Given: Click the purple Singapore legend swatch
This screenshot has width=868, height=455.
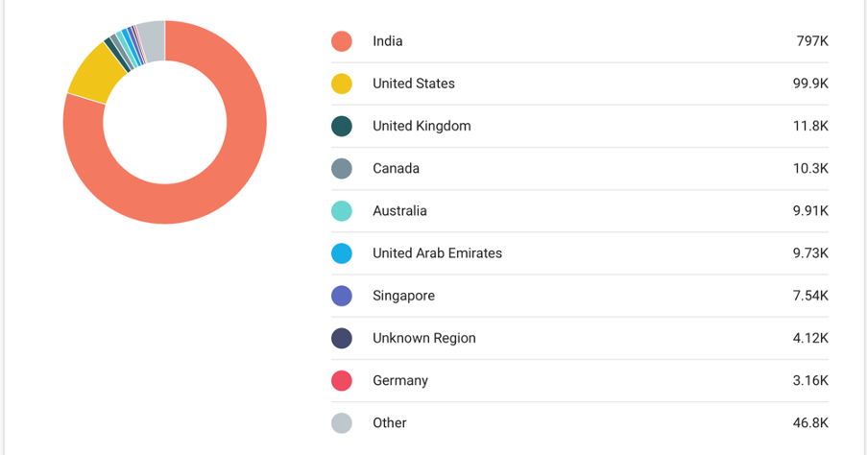Looking at the screenshot, I should point(342,296).
